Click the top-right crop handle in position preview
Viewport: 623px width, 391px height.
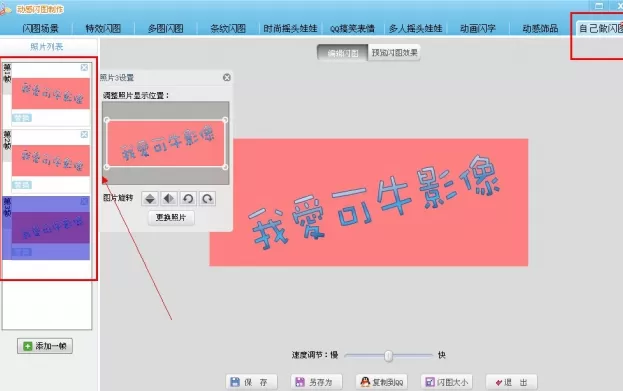(225, 120)
